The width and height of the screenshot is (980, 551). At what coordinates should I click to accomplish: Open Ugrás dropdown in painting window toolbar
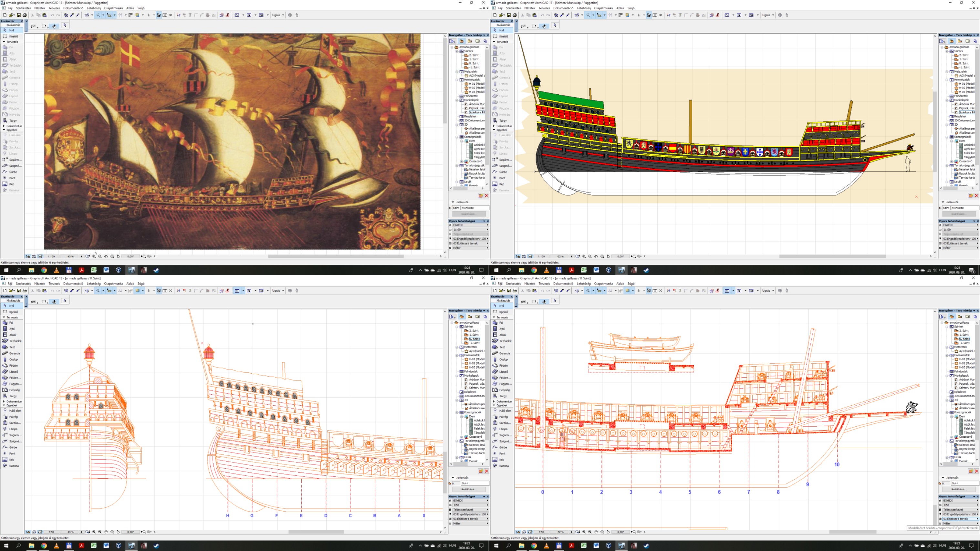(x=278, y=15)
